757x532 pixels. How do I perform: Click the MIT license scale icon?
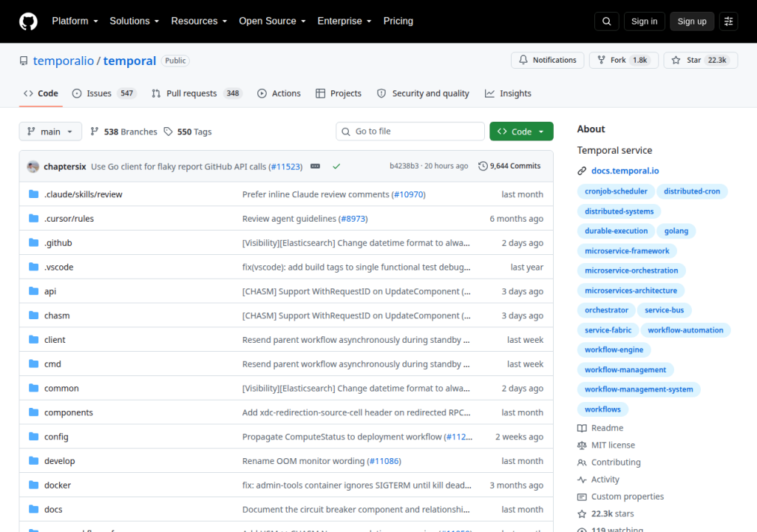(x=582, y=445)
